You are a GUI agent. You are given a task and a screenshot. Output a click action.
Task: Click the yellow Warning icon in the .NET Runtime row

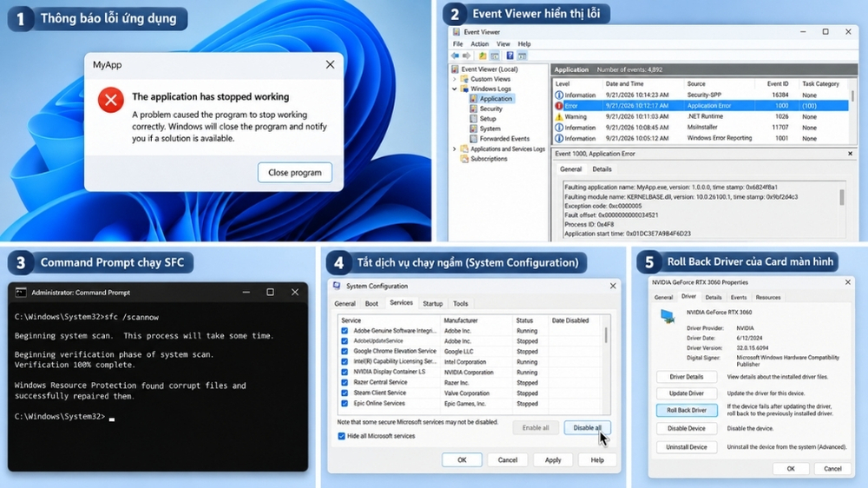point(559,117)
